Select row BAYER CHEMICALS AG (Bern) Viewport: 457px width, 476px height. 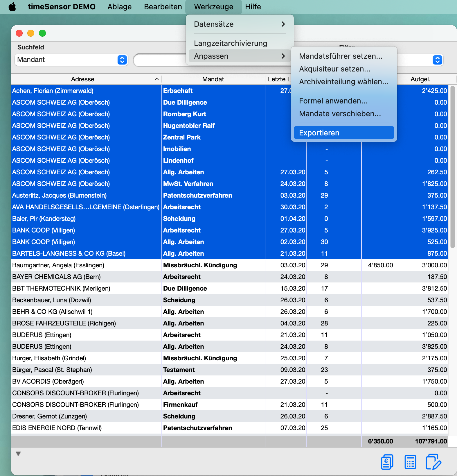click(x=229, y=277)
